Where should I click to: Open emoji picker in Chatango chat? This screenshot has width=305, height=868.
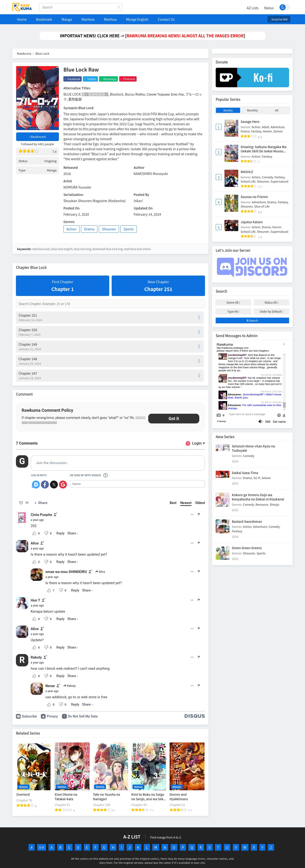[279, 415]
